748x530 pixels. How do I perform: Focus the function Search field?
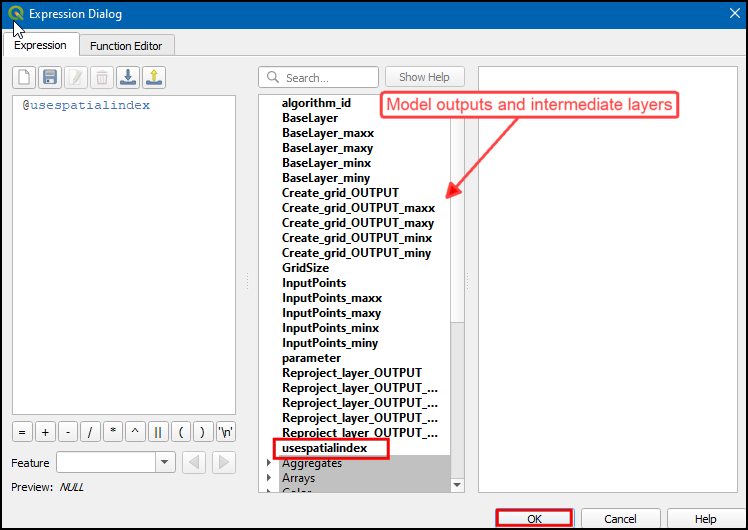[319, 77]
